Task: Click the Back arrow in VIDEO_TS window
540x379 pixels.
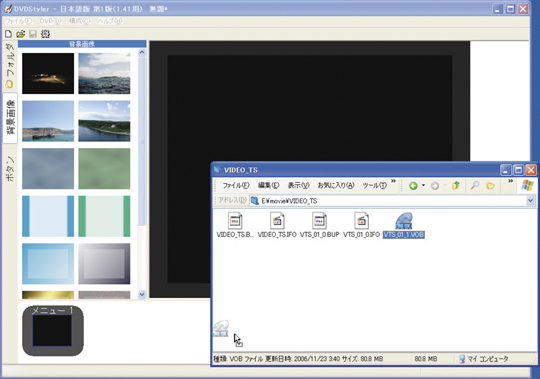Action: click(413, 186)
